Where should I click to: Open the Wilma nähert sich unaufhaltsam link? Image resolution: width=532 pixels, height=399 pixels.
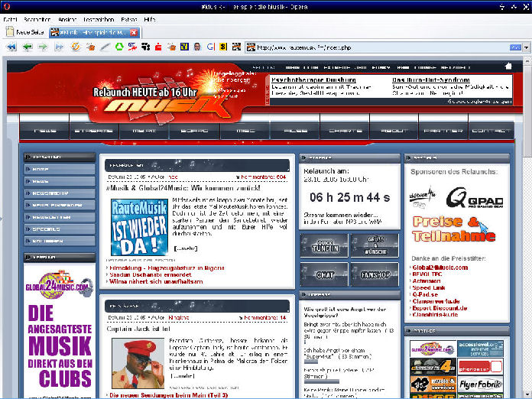[x=156, y=281]
